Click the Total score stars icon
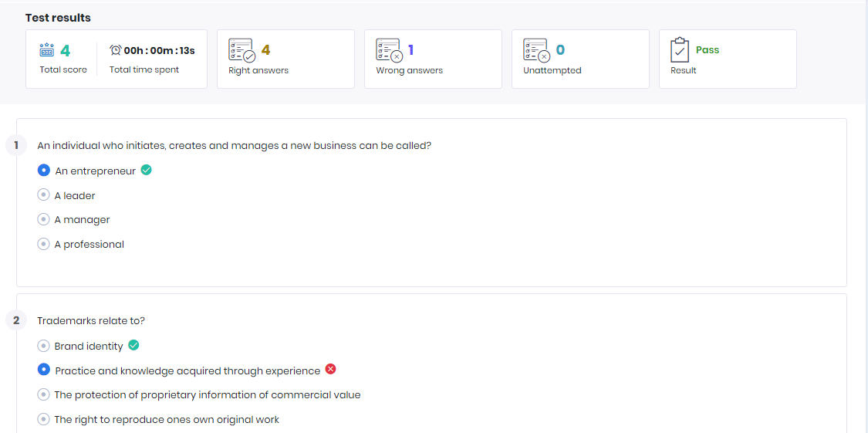 click(46, 50)
